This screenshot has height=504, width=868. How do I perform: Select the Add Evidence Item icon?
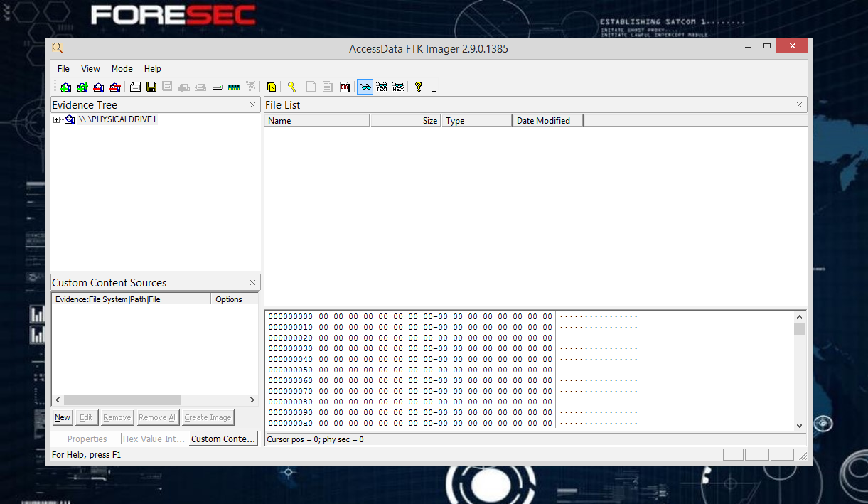65,87
